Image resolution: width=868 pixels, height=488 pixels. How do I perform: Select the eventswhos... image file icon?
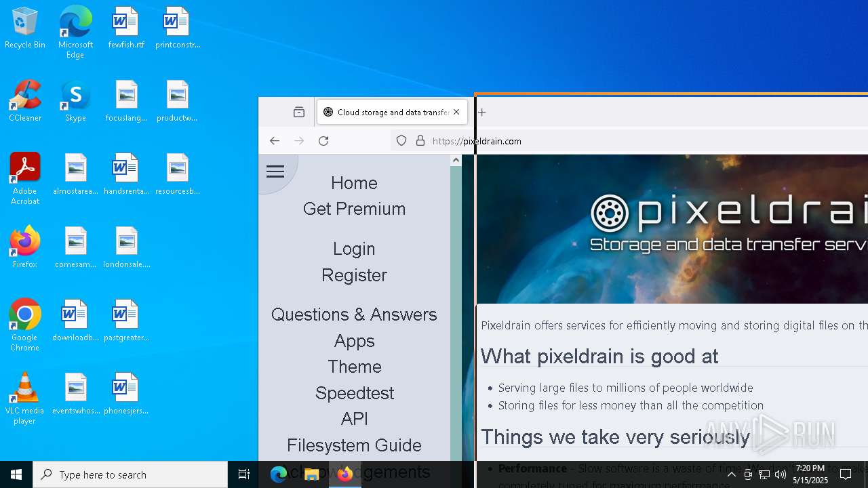click(75, 394)
